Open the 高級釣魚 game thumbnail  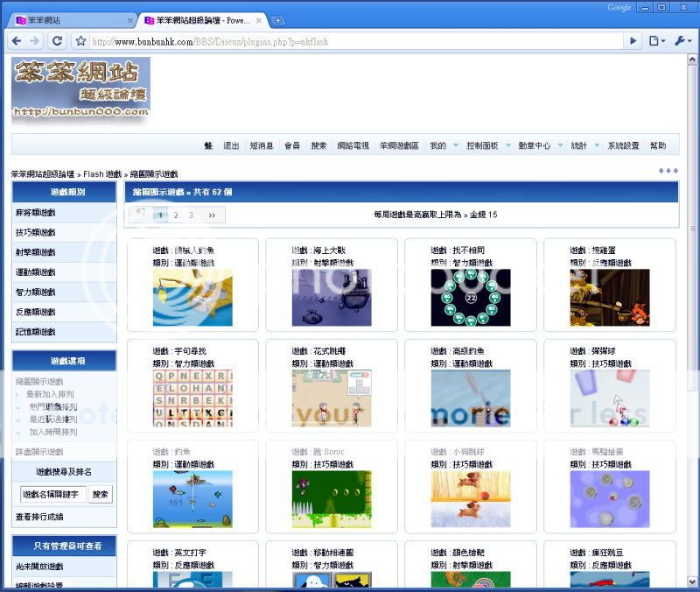pos(471,398)
